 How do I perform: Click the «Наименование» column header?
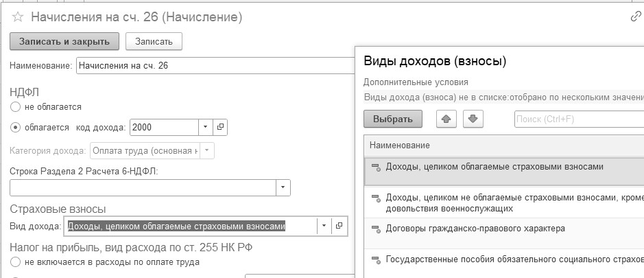400,146
